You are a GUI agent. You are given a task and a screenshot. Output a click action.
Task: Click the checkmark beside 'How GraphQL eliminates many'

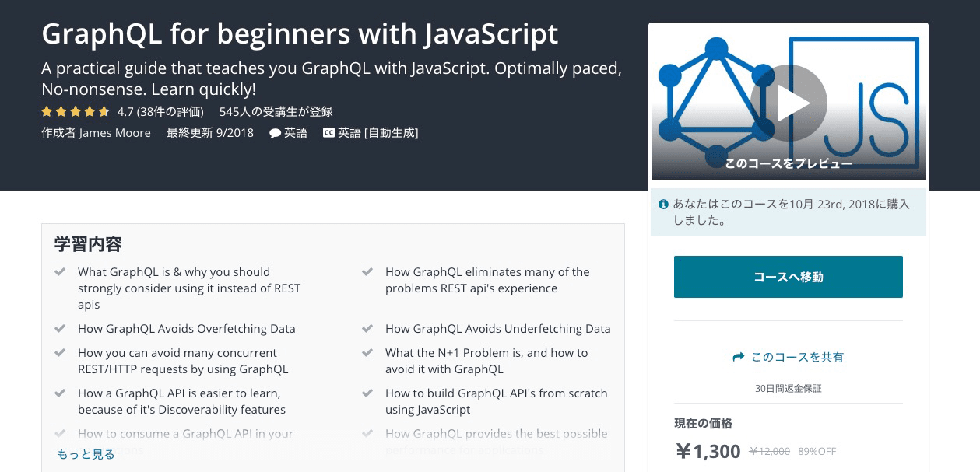click(x=367, y=271)
